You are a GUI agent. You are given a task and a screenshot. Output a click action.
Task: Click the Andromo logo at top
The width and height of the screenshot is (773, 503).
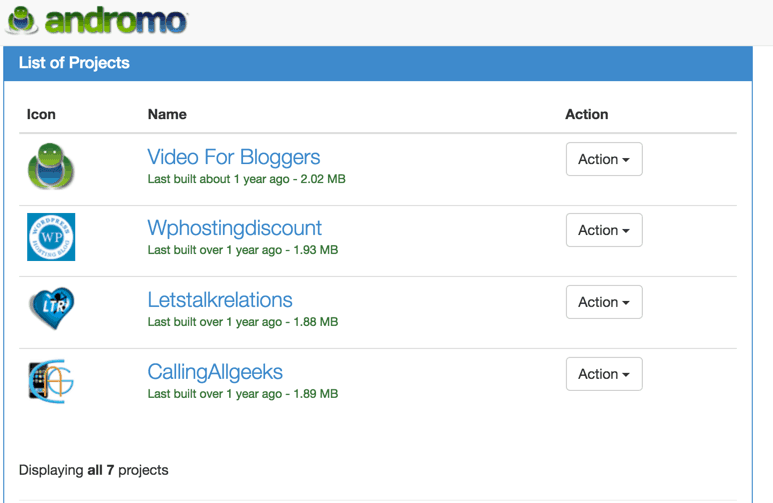coord(96,21)
